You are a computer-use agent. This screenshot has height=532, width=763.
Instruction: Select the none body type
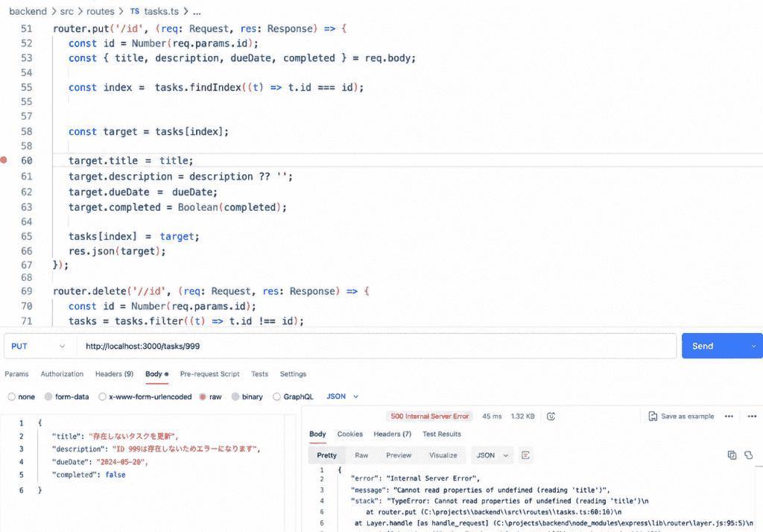click(12, 397)
